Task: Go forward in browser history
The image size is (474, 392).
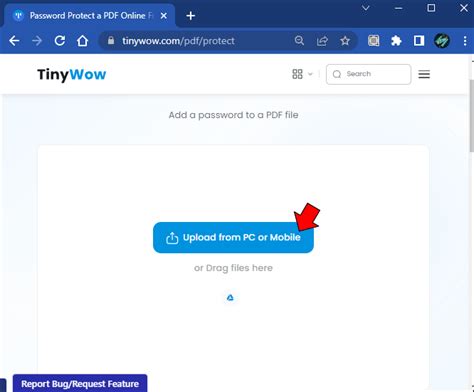Action: coord(37,41)
